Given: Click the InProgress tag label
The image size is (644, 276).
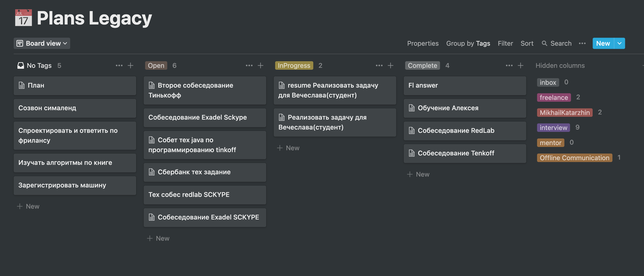Looking at the screenshot, I should coord(294,65).
